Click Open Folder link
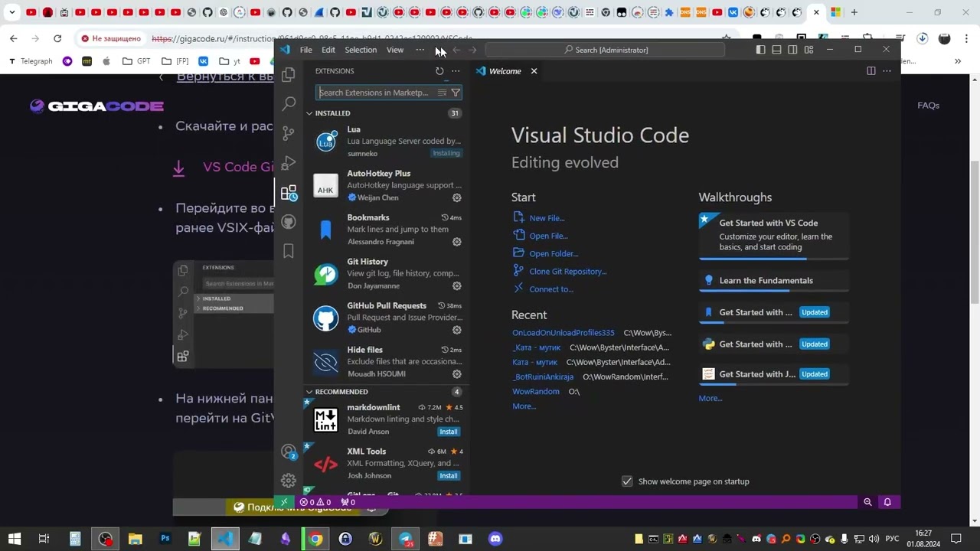This screenshot has width=980, height=551. click(x=554, y=253)
